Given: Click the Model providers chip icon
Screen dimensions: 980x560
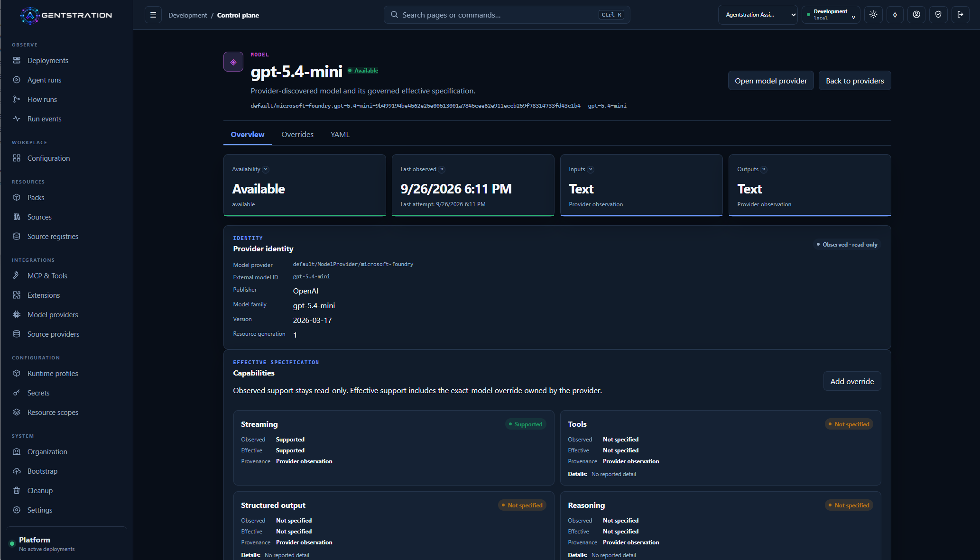Looking at the screenshot, I should pos(17,314).
